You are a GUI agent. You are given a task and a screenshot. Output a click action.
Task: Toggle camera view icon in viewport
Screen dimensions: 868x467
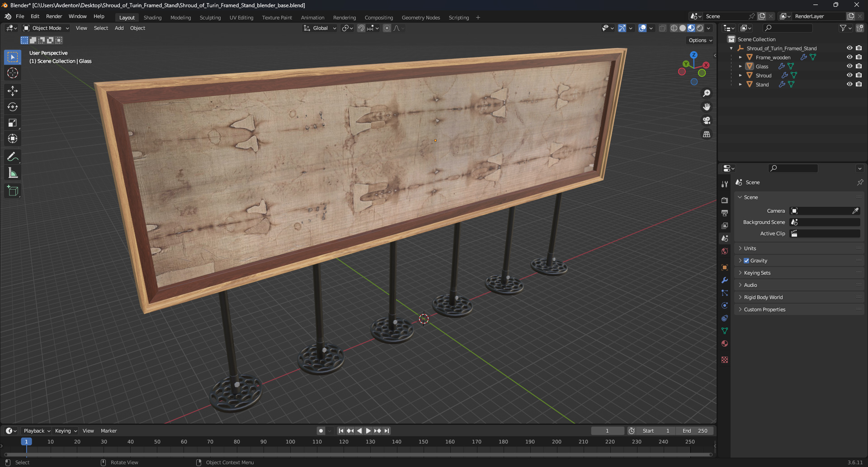point(707,120)
